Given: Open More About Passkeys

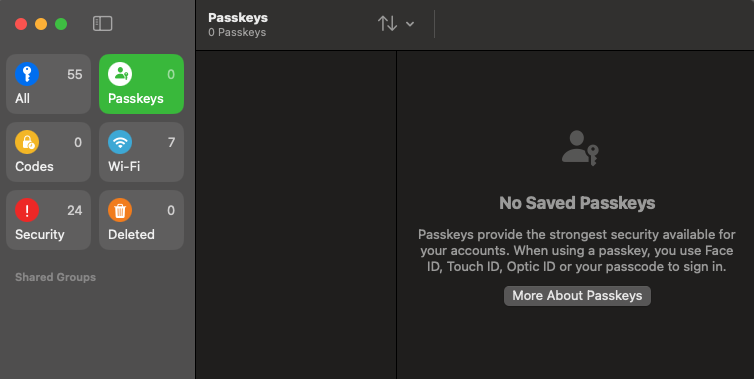Looking at the screenshot, I should tap(577, 296).
